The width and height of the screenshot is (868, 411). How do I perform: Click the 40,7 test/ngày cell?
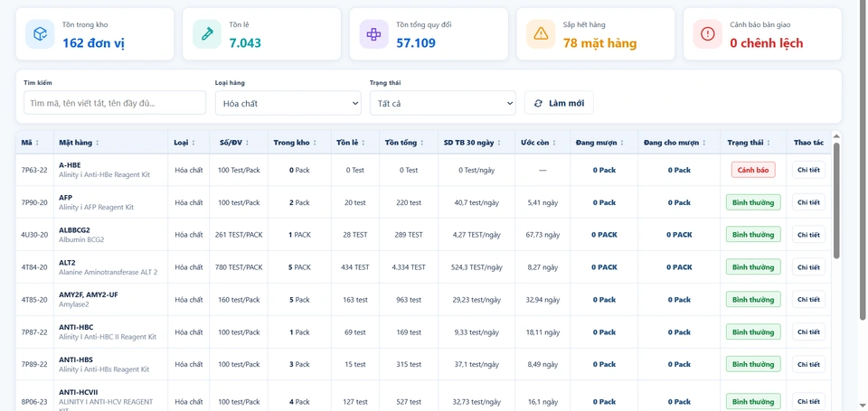(x=476, y=202)
